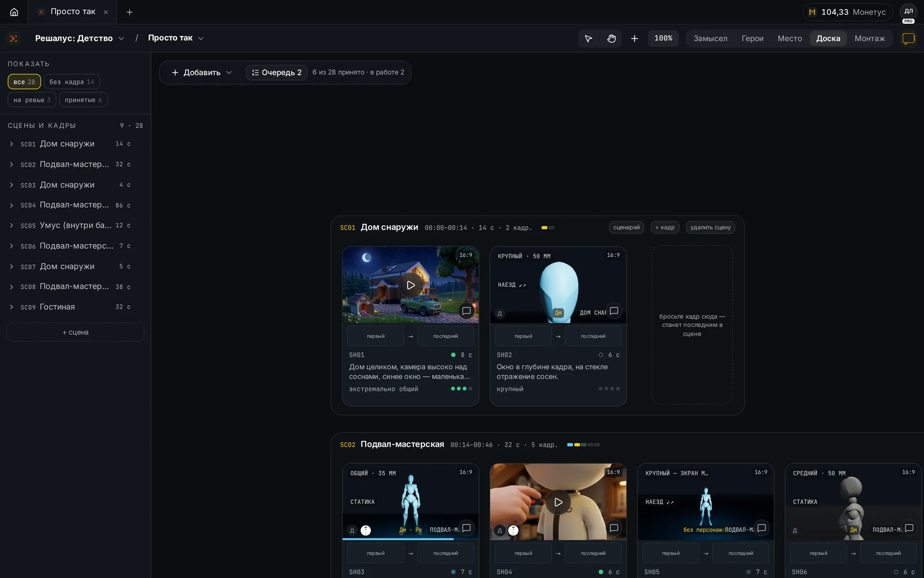Screen dimensions: 924x578
Task: Click последний frame slot of SH02
Action: 593,336
